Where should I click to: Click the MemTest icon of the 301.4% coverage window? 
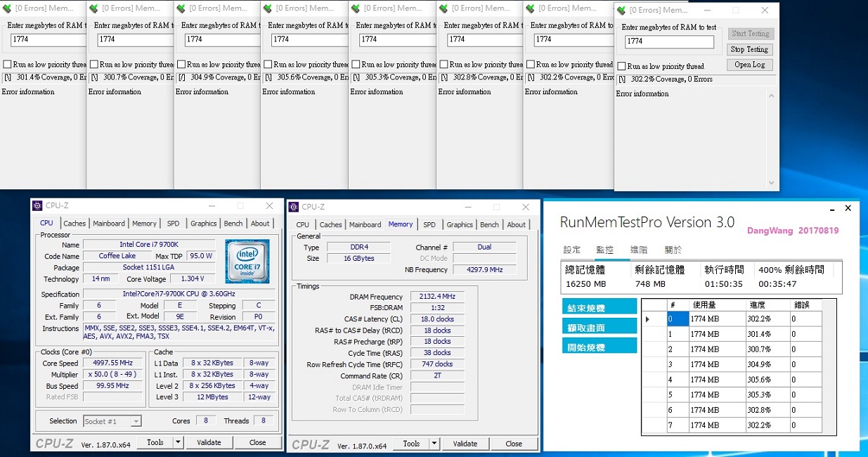pos(8,8)
